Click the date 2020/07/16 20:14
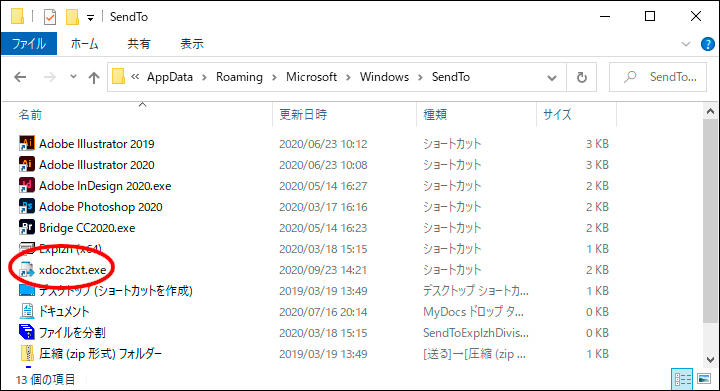This screenshot has width=720, height=391. pos(323,312)
